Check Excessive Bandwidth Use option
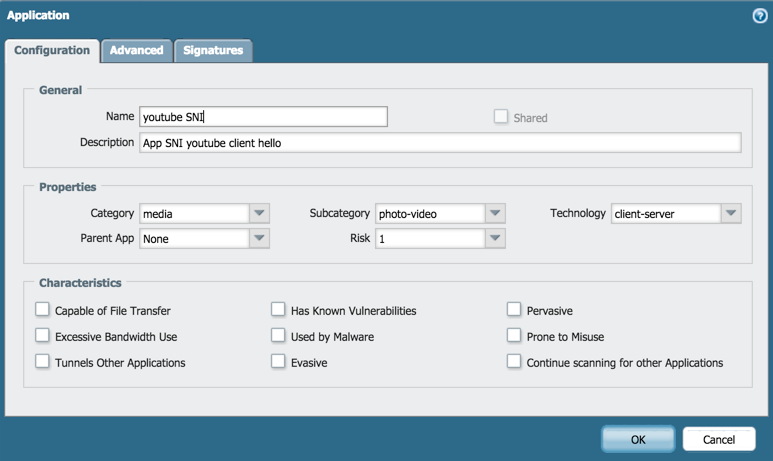This screenshot has width=773, height=461. pos(43,337)
